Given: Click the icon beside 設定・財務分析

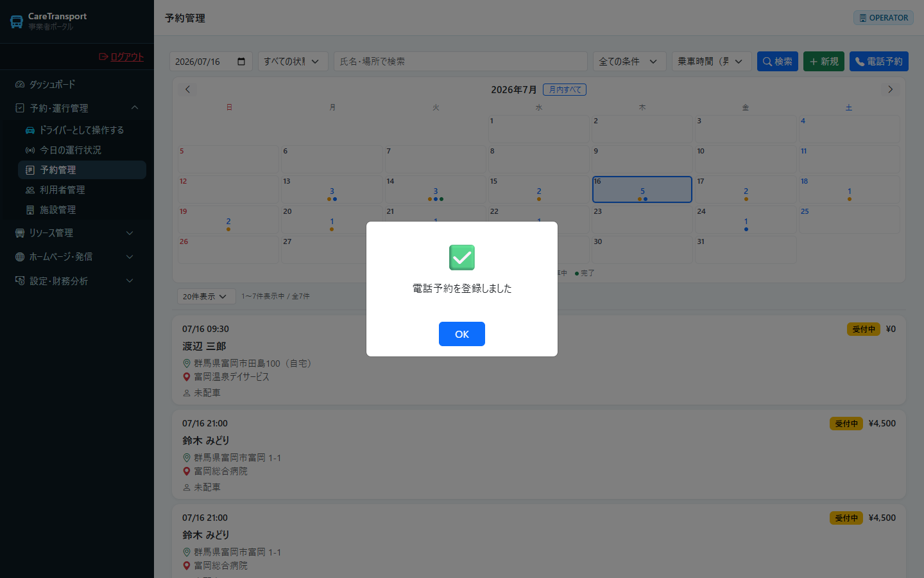Looking at the screenshot, I should [20, 281].
